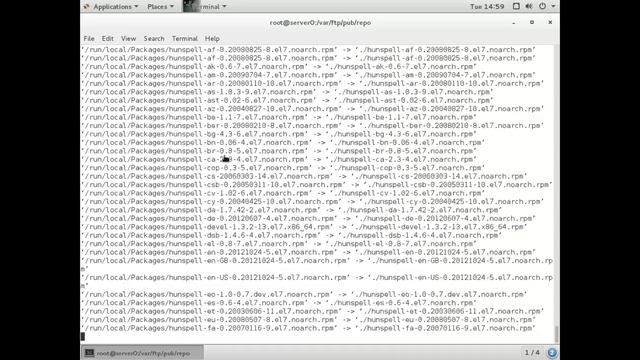Click the hunspell-de-0.20120607-4 output line
Image resolution: width=640 pixels, height=360 pixels.
pyautogui.click(x=308, y=218)
